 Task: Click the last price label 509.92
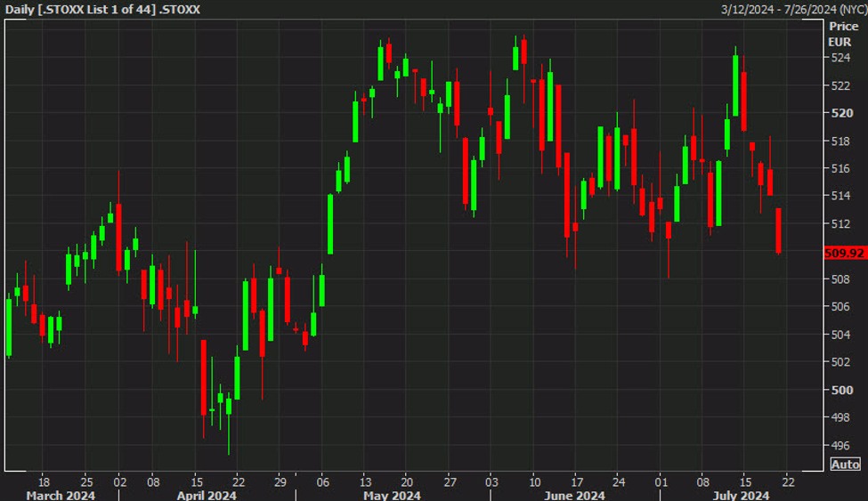click(x=844, y=253)
